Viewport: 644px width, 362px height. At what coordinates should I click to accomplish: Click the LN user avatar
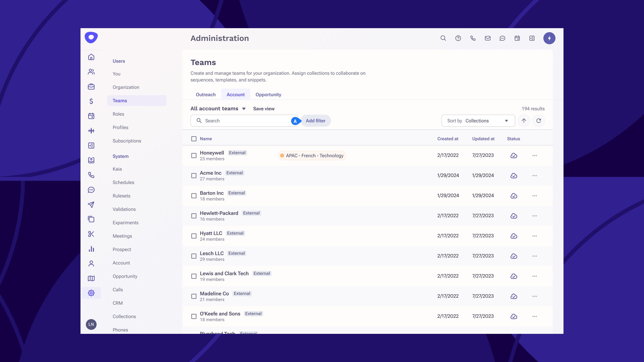91,324
